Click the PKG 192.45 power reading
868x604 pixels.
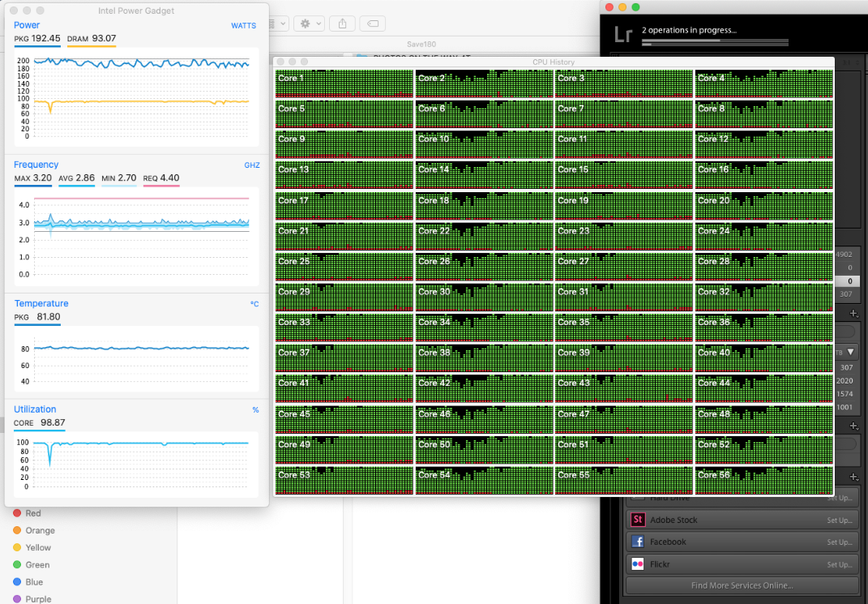[37, 38]
